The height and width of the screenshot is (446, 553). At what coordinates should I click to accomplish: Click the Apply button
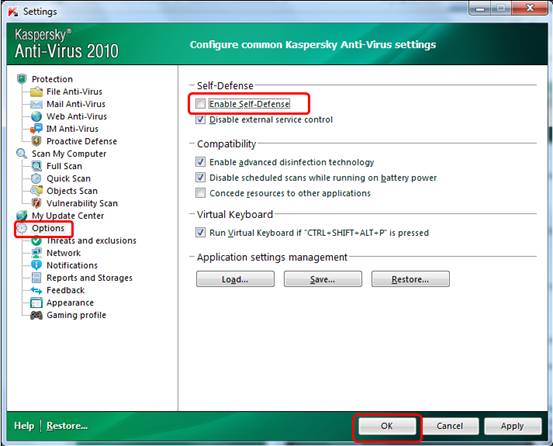(x=512, y=426)
